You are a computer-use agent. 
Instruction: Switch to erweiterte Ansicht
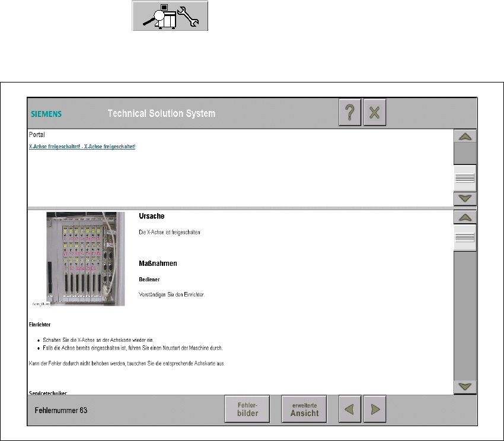304,409
